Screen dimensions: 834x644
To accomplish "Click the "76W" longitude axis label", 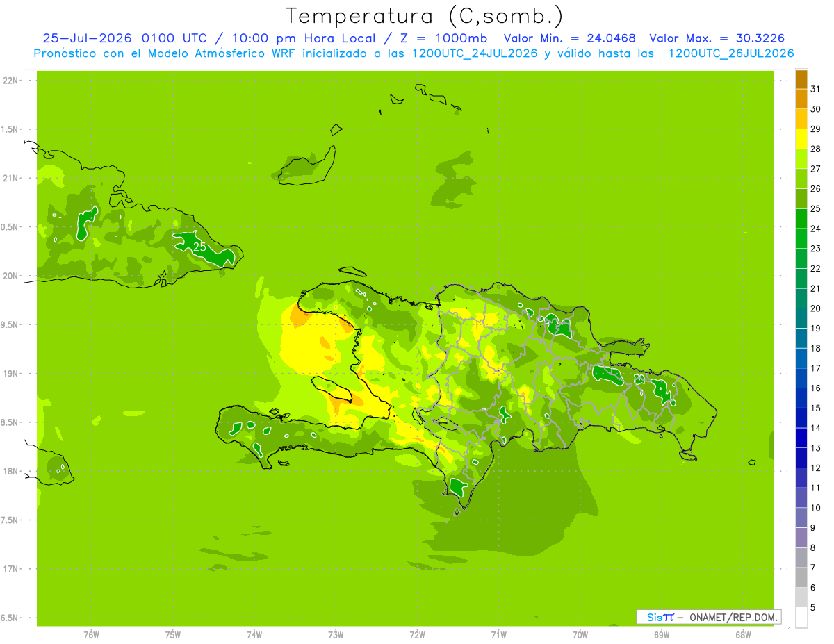I will click(x=91, y=635).
